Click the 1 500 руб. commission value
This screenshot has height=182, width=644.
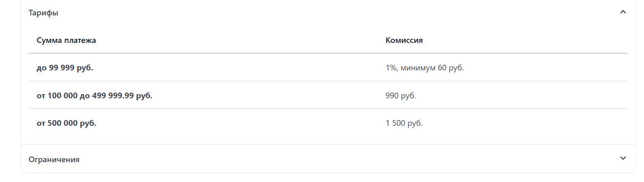click(404, 123)
